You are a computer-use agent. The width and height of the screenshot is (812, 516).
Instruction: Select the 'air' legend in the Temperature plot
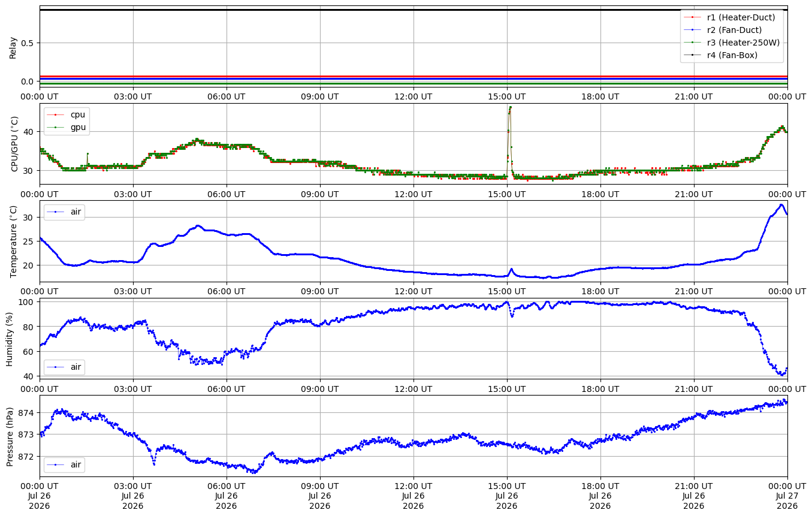pyautogui.click(x=65, y=212)
